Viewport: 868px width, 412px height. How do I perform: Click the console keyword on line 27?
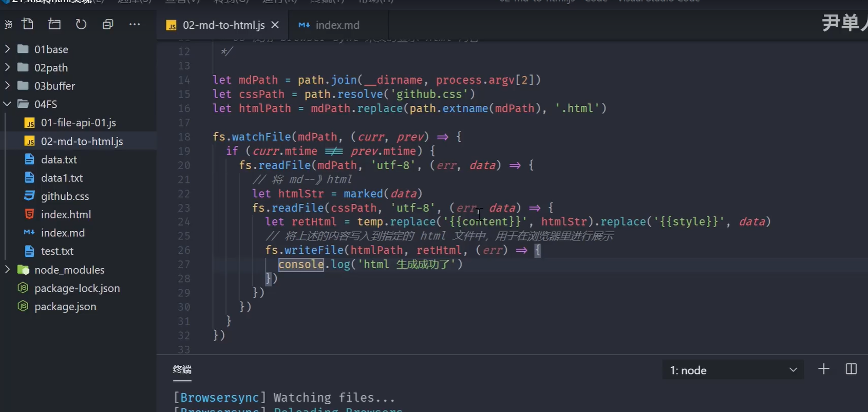(x=301, y=265)
